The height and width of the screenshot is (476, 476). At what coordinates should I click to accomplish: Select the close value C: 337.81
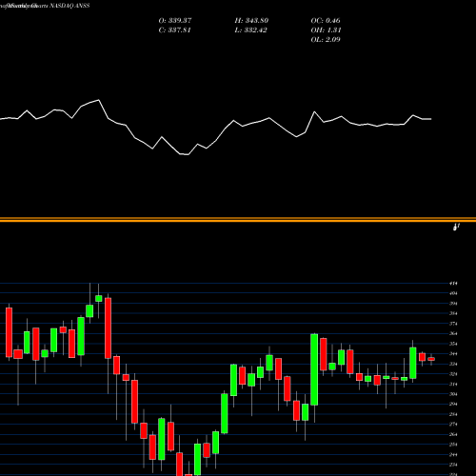[174, 30]
